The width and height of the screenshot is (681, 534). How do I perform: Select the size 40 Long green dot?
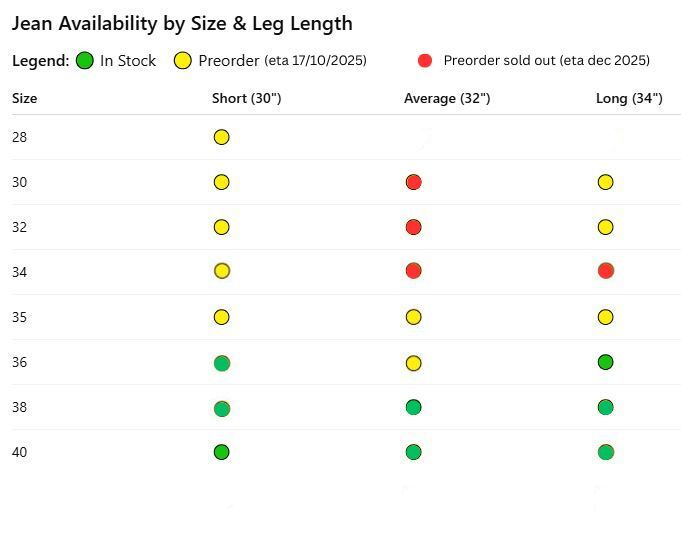click(x=605, y=452)
